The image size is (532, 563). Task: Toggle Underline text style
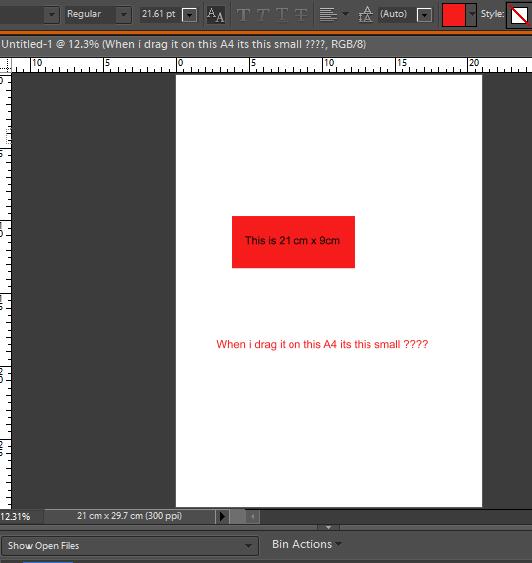coord(282,15)
